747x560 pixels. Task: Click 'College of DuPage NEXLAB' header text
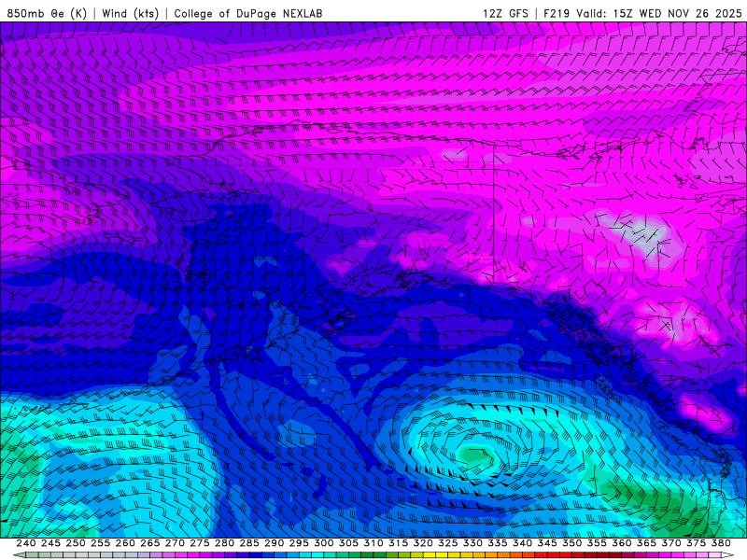click(x=247, y=13)
